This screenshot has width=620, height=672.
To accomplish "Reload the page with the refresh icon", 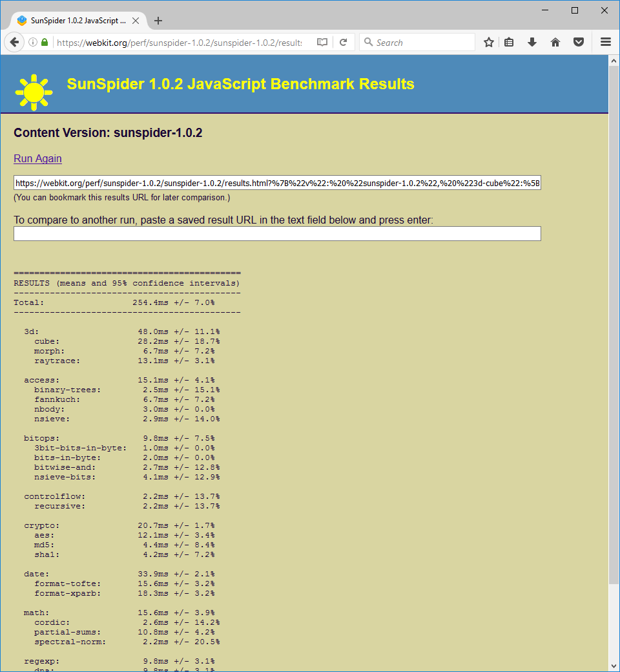I will [343, 43].
